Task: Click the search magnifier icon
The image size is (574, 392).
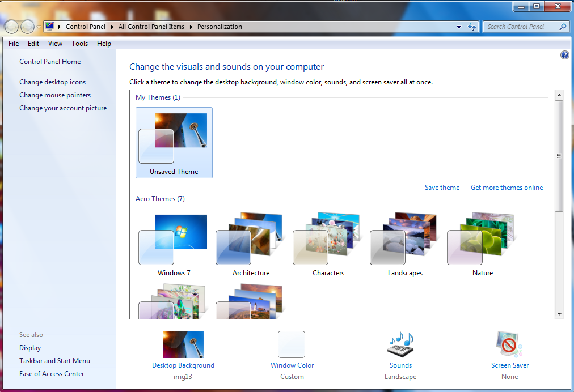Action: click(563, 27)
